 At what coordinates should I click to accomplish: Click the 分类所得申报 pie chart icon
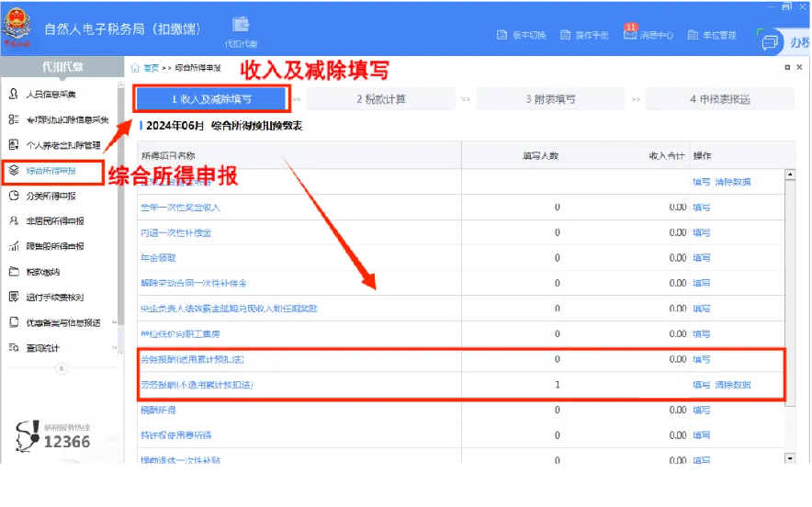(x=14, y=196)
